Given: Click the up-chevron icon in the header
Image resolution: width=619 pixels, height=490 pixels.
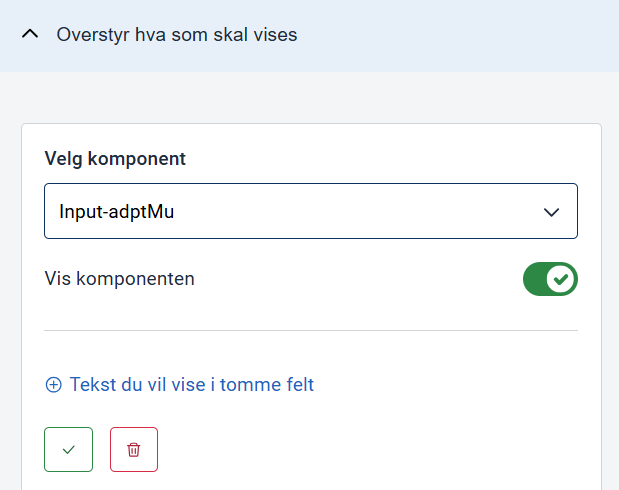Looking at the screenshot, I should tap(31, 34).
